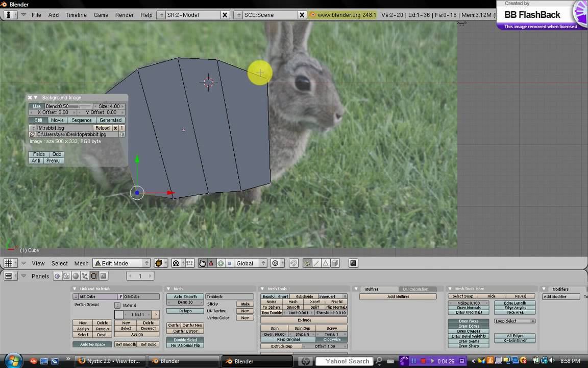Click the Subdivide button
588x368 pixels.
click(304, 296)
